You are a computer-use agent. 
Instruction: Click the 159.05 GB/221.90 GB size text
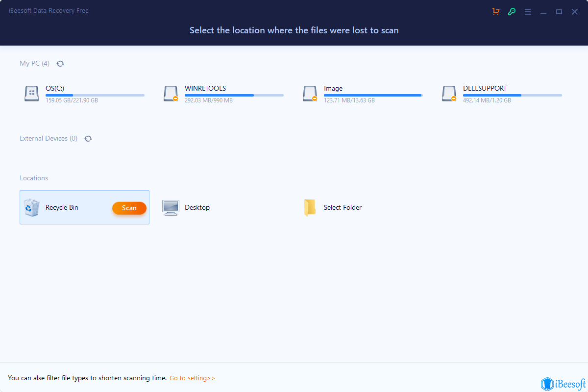(x=72, y=100)
